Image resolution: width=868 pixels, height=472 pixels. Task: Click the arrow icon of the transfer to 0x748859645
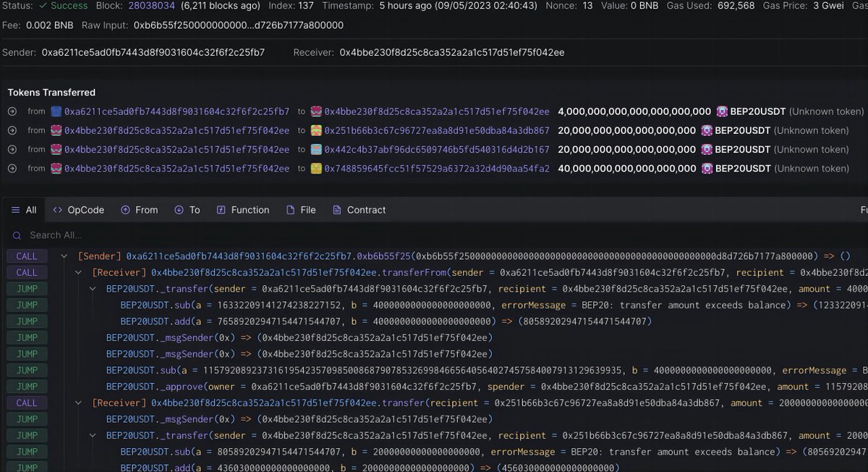pyautogui.click(x=12, y=168)
